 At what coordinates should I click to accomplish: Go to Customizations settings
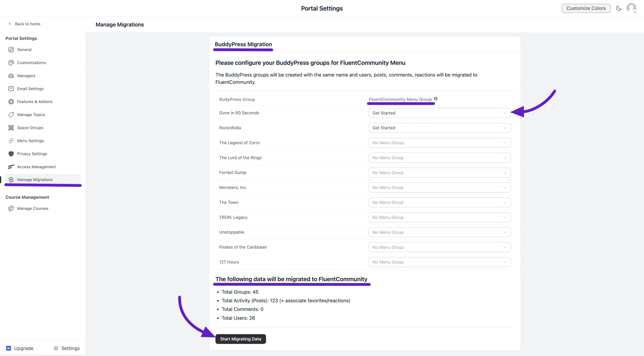point(43,63)
